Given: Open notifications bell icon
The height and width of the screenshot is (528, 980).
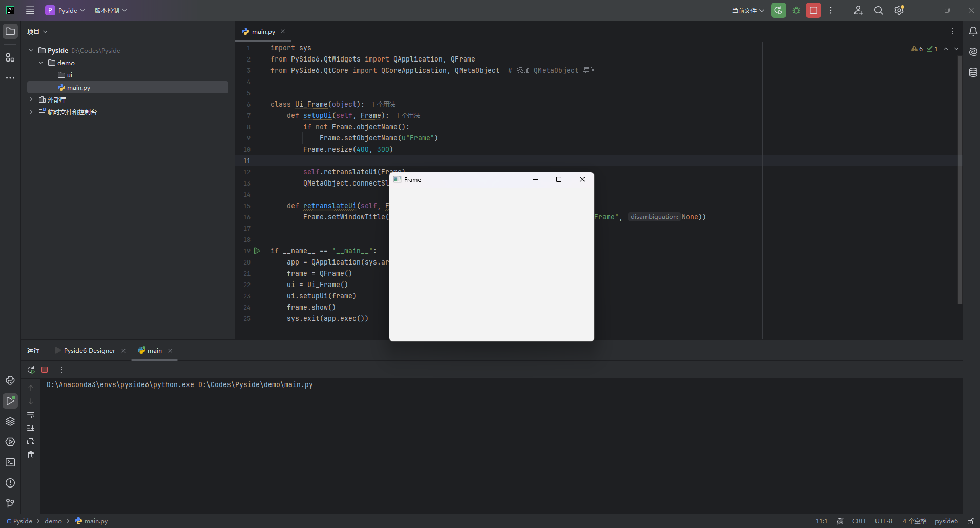Looking at the screenshot, I should tap(973, 31).
